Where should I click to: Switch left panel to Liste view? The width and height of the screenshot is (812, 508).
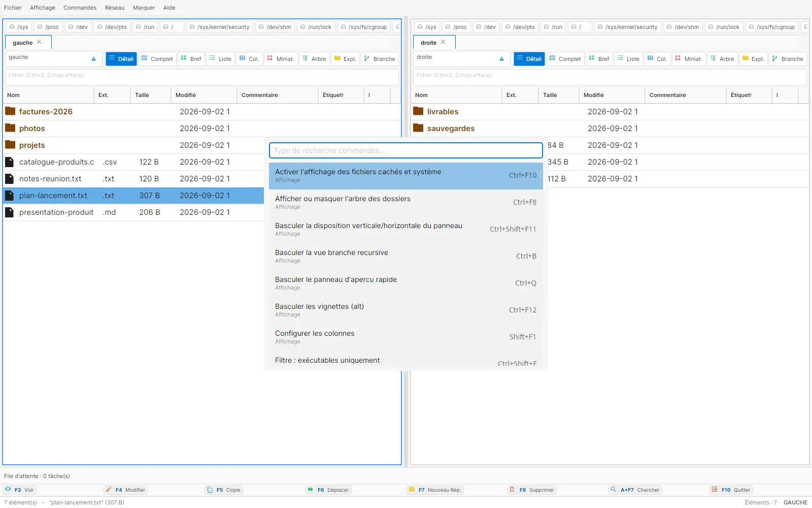tap(220, 59)
